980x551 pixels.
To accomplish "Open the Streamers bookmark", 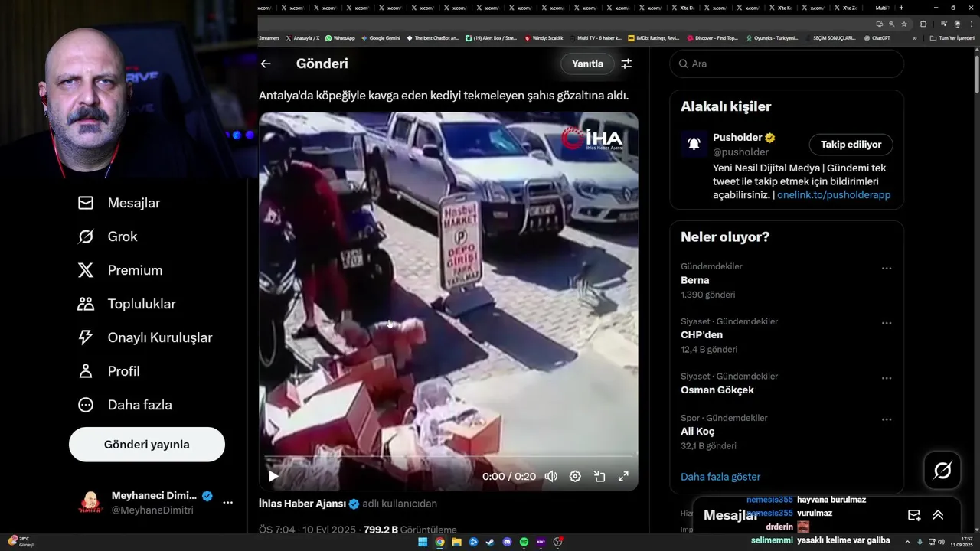I will 269,37.
